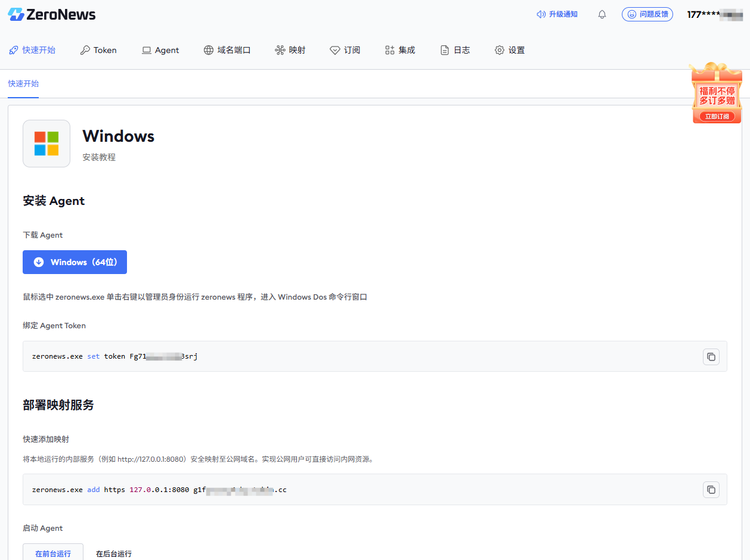Open the 域名端口 menu item
Viewport: 750px width, 560px height.
227,50
